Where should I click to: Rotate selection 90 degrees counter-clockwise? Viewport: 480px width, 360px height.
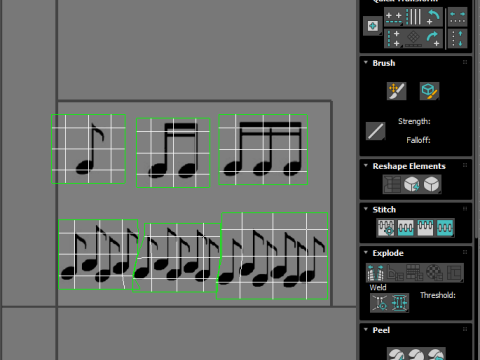(x=433, y=17)
